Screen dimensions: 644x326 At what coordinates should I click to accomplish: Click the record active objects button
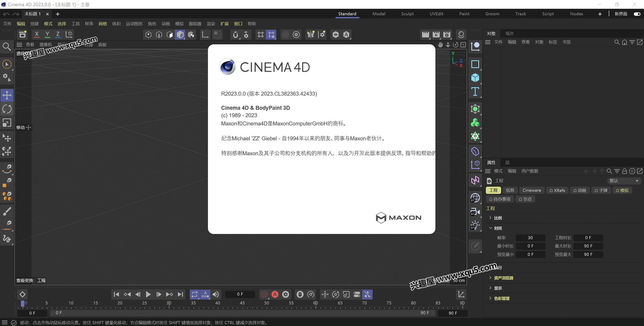(x=264, y=294)
